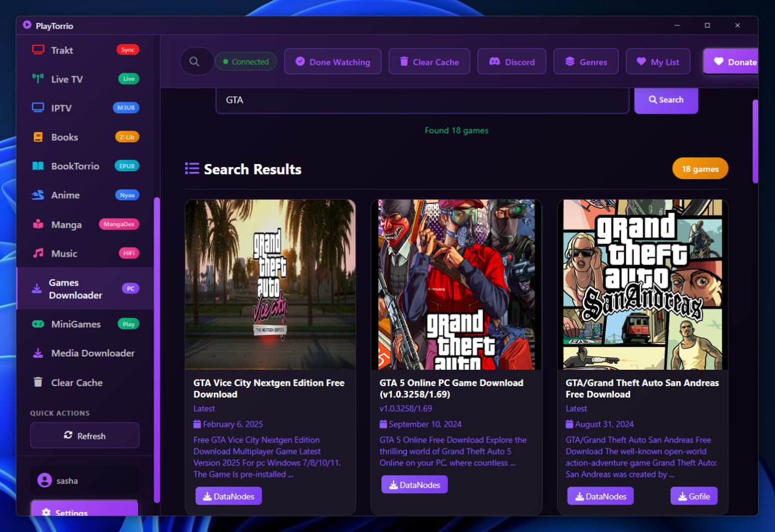Download San Andreas via Gofile
Screen dimensions: 775x532
[x=693, y=496]
